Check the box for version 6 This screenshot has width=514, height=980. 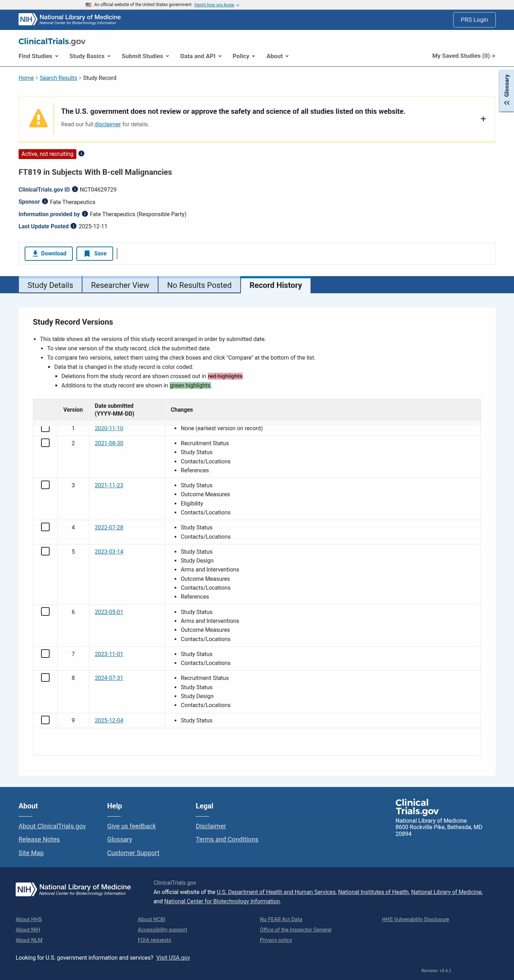point(45,611)
